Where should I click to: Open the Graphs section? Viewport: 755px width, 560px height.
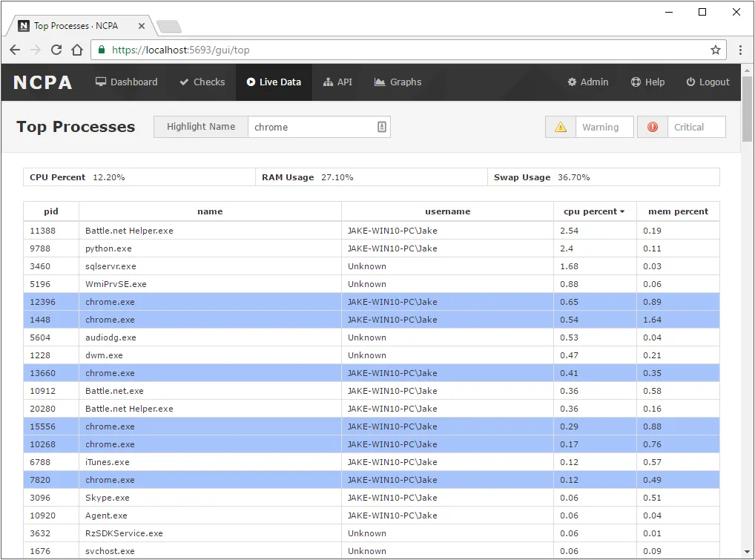(x=398, y=82)
